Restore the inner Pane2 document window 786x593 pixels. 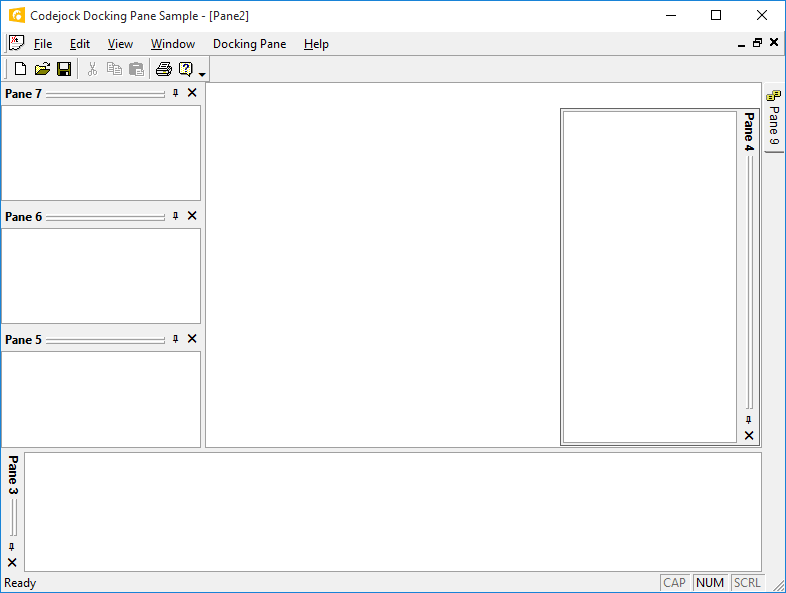pos(757,43)
